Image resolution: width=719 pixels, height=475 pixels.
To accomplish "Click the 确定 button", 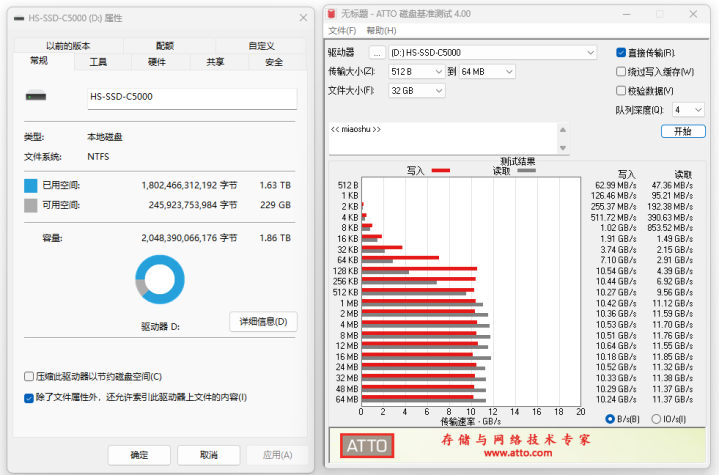I will click(x=139, y=455).
